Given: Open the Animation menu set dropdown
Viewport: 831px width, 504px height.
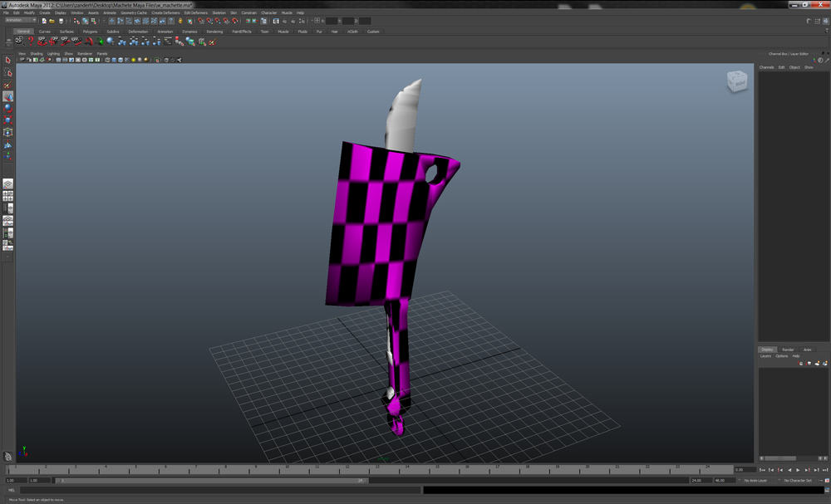Looking at the screenshot, I should 20,20.
